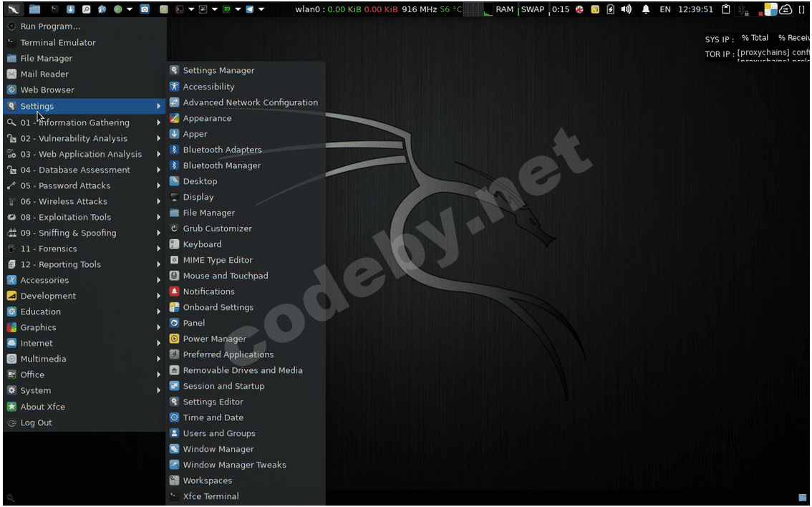
Task: Click the Desktop settings icon
Action: (175, 181)
